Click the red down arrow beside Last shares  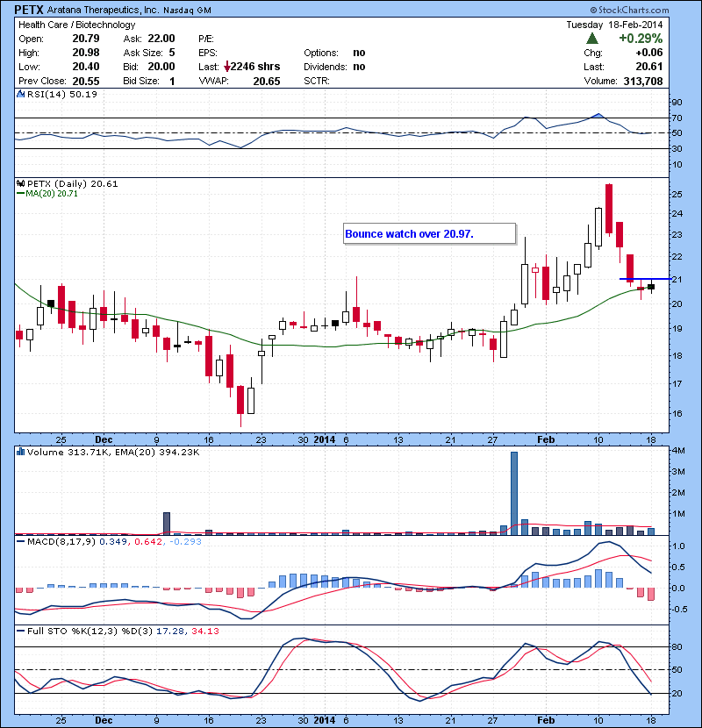(226, 68)
